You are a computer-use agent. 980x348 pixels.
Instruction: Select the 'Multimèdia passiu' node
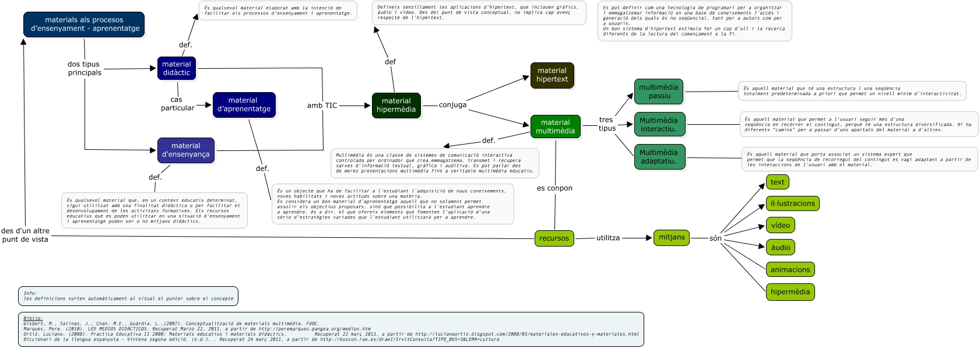[658, 92]
